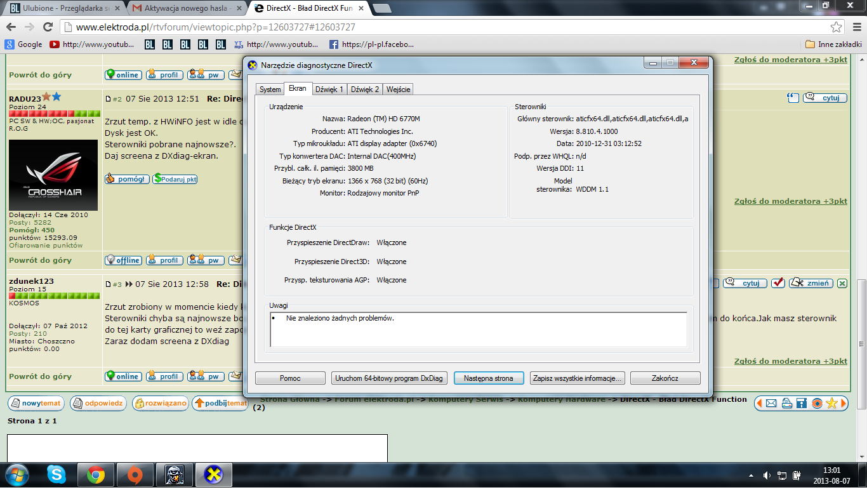Viewport: 867px width, 504px height.
Task: Send pw to RADU23
Action: click(x=206, y=260)
